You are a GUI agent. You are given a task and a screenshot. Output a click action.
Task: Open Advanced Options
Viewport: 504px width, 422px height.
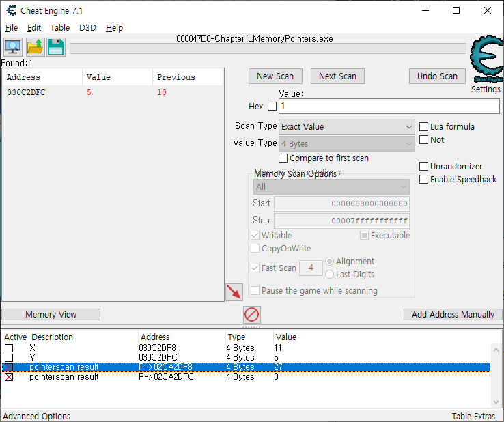click(x=37, y=417)
